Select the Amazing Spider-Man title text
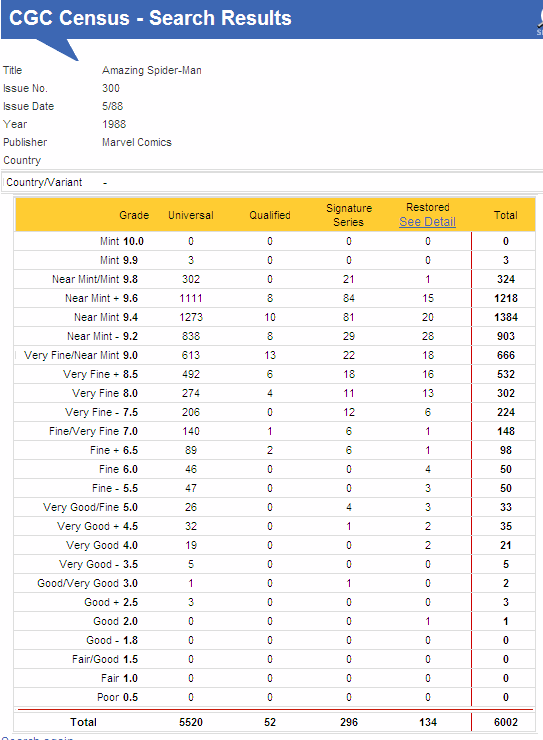Viewport: 543px width, 740px height. point(152,70)
